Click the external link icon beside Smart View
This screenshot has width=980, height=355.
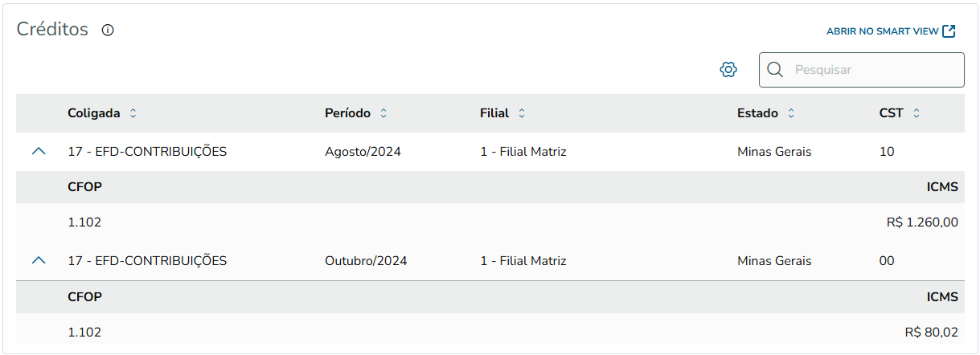point(949,31)
